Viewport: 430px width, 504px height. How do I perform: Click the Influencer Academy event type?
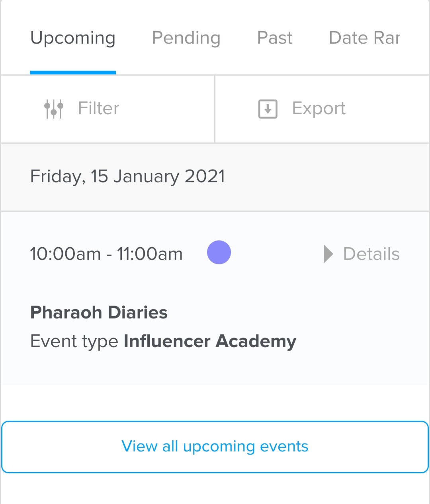[210, 342]
